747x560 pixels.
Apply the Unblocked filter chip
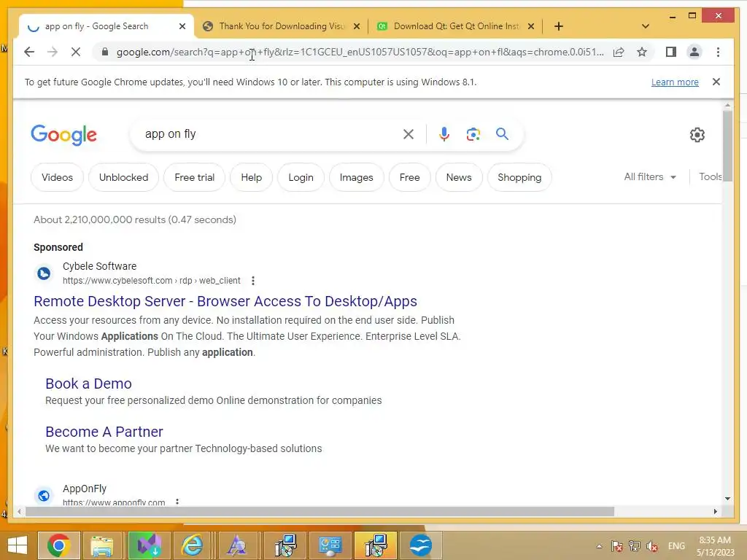click(123, 177)
